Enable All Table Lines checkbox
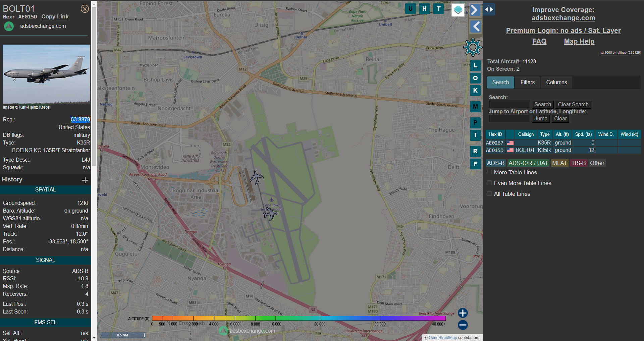This screenshot has width=644, height=341. pyautogui.click(x=489, y=194)
